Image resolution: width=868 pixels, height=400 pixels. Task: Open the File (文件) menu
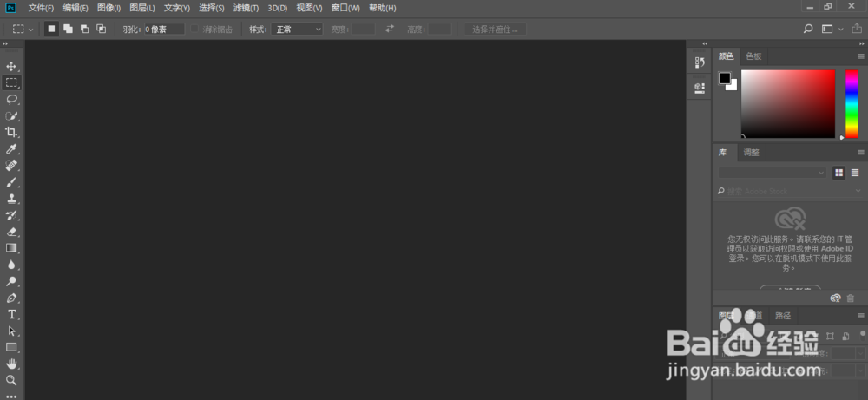[x=41, y=8]
